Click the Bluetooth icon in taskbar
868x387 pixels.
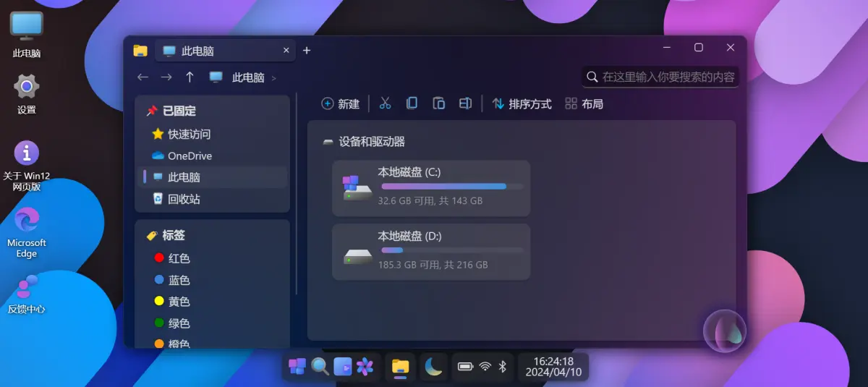[x=503, y=367]
